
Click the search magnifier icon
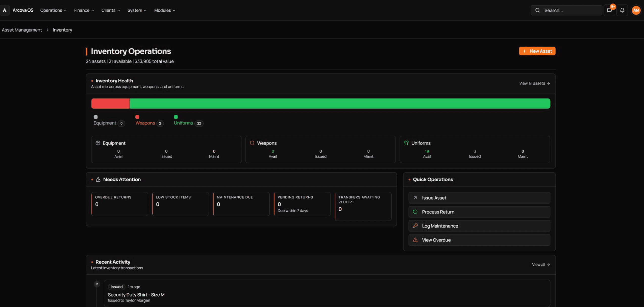pyautogui.click(x=537, y=10)
